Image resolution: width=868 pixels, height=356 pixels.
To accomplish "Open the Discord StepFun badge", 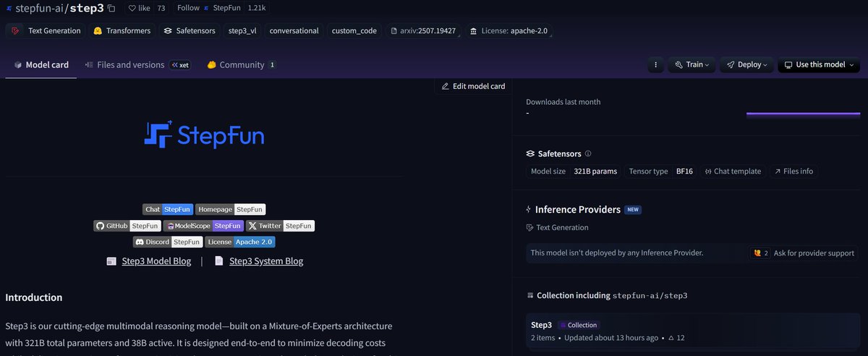I will click(168, 242).
